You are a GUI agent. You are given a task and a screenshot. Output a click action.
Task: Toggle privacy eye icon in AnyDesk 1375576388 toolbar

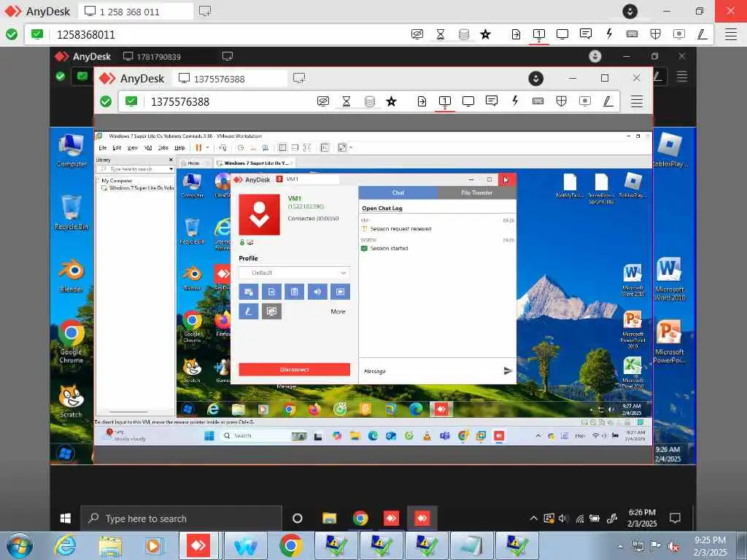(323, 101)
